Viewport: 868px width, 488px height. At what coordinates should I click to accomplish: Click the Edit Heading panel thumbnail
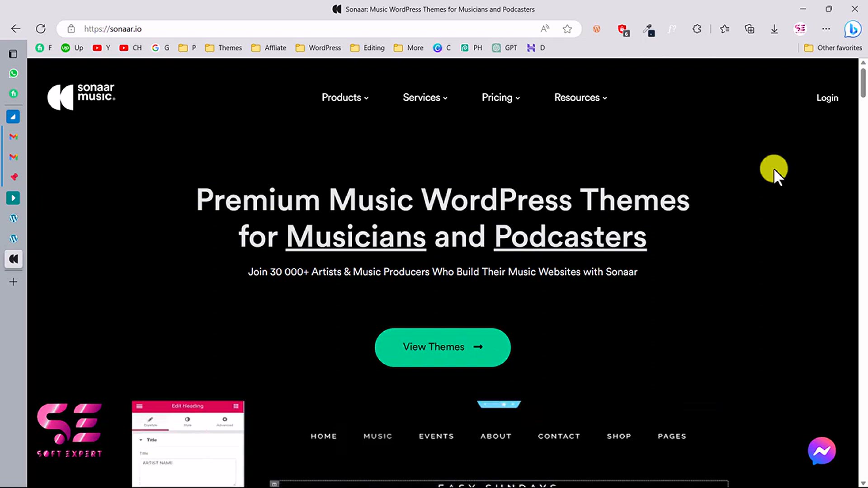point(188,444)
